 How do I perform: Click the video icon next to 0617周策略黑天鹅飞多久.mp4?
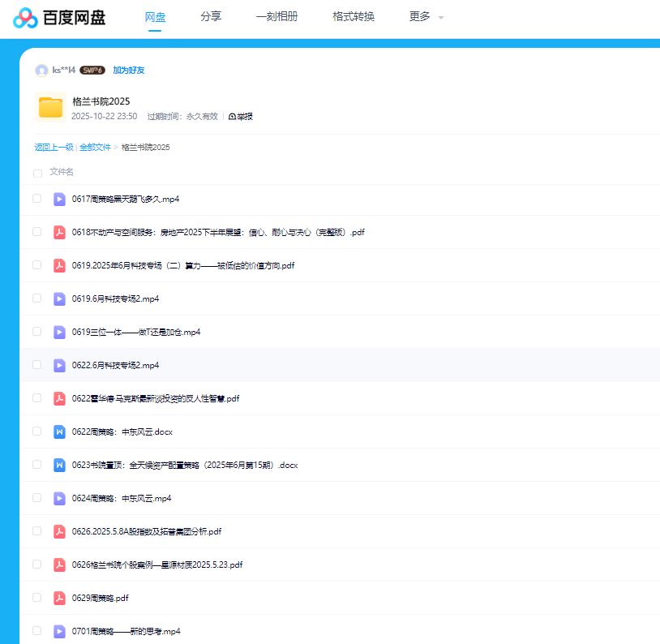[x=59, y=199]
